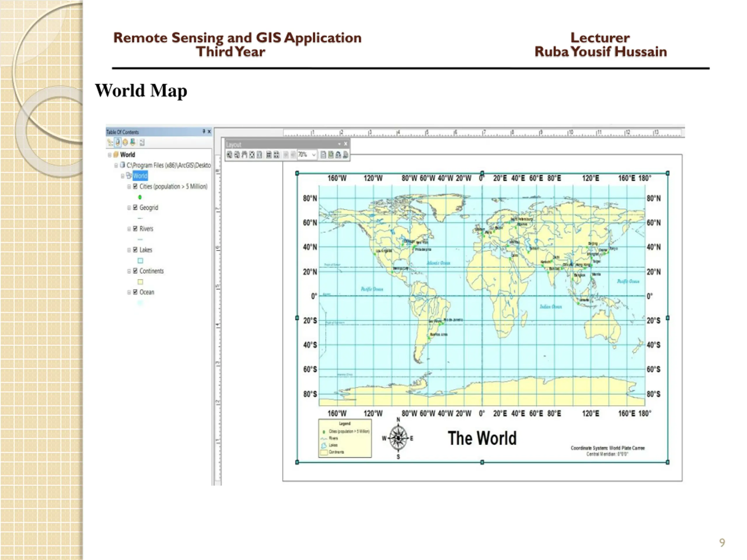
Task: Collapse the Ocean layer legend
Action: (x=129, y=292)
